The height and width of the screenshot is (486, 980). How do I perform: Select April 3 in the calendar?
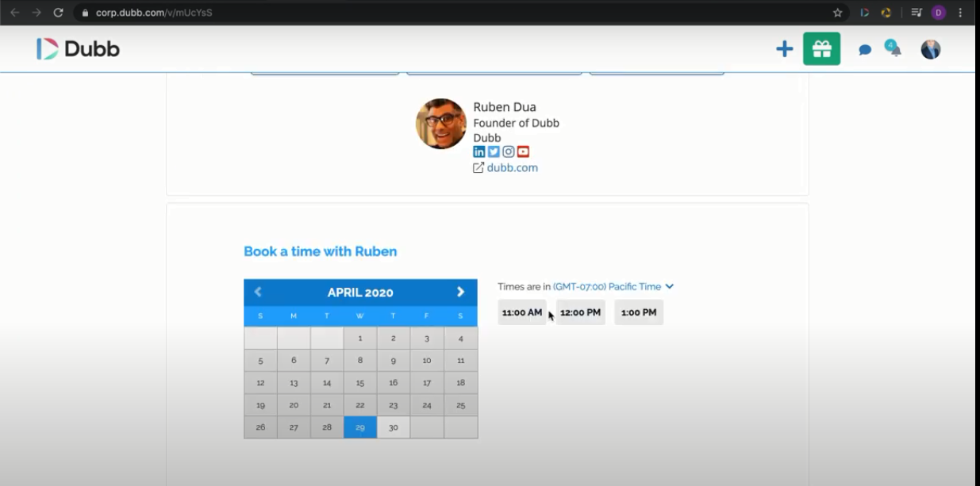point(427,339)
